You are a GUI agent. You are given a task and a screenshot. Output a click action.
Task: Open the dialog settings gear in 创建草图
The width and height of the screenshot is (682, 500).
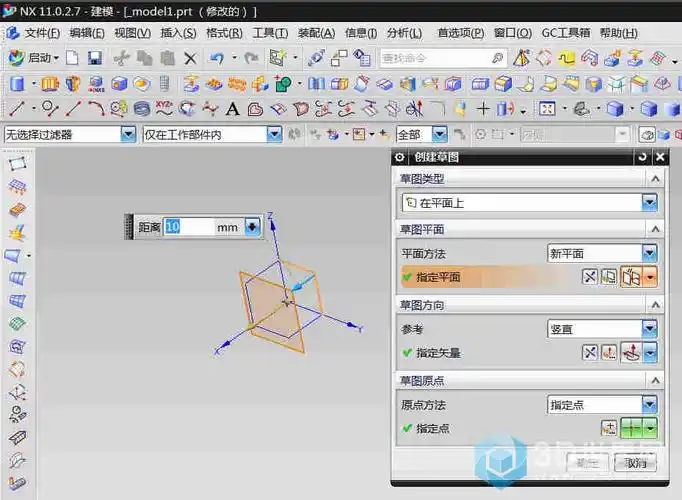click(x=399, y=157)
